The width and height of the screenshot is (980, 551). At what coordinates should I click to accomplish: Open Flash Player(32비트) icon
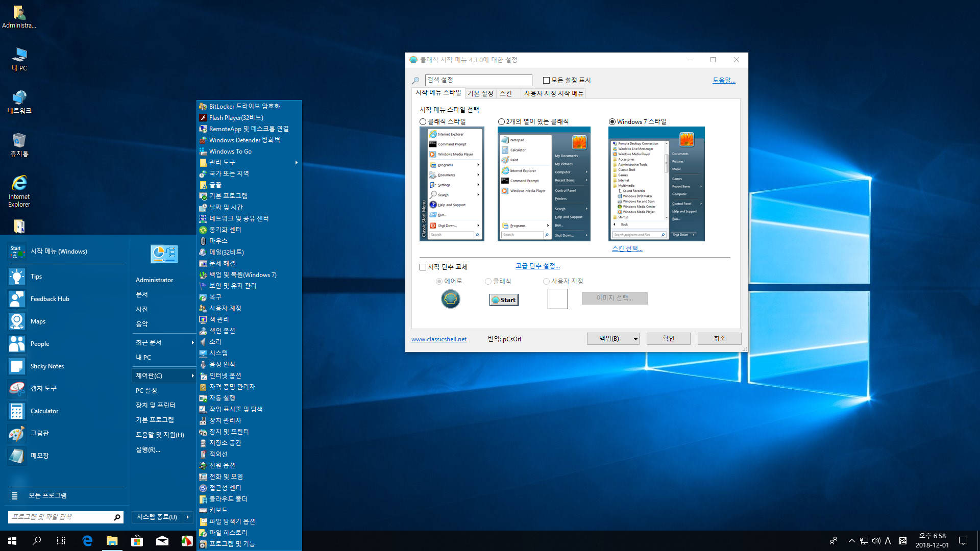(203, 118)
